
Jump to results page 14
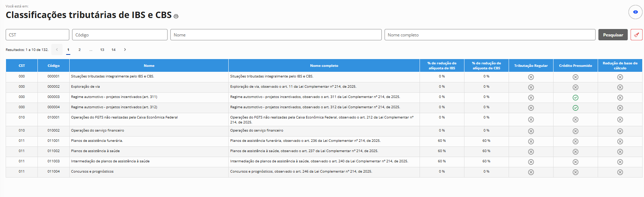tap(113, 50)
